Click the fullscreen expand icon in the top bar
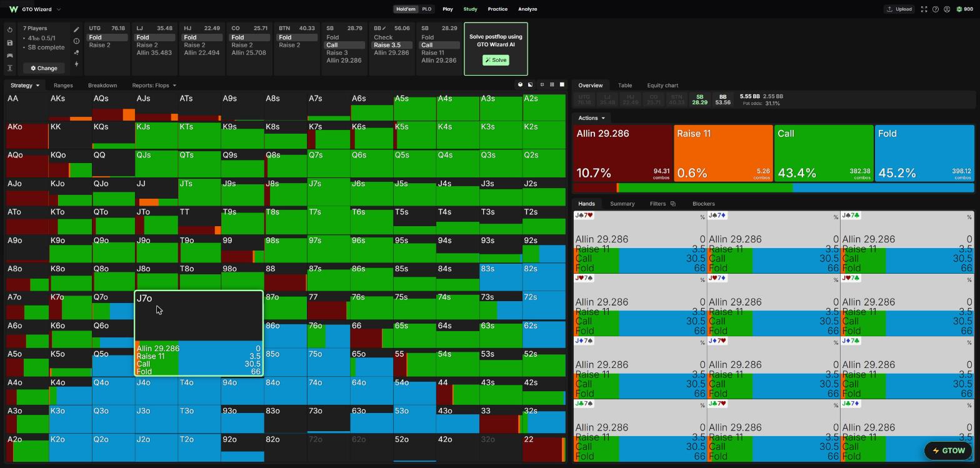The width and height of the screenshot is (980, 468). (x=924, y=9)
